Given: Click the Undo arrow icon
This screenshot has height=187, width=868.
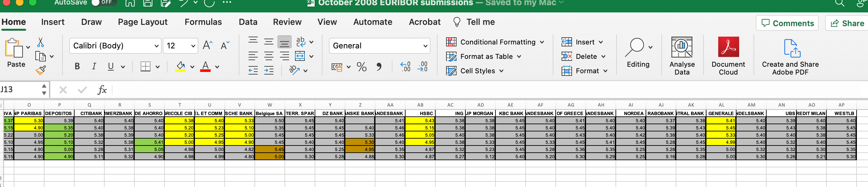Looking at the screenshot, I should point(184,3).
